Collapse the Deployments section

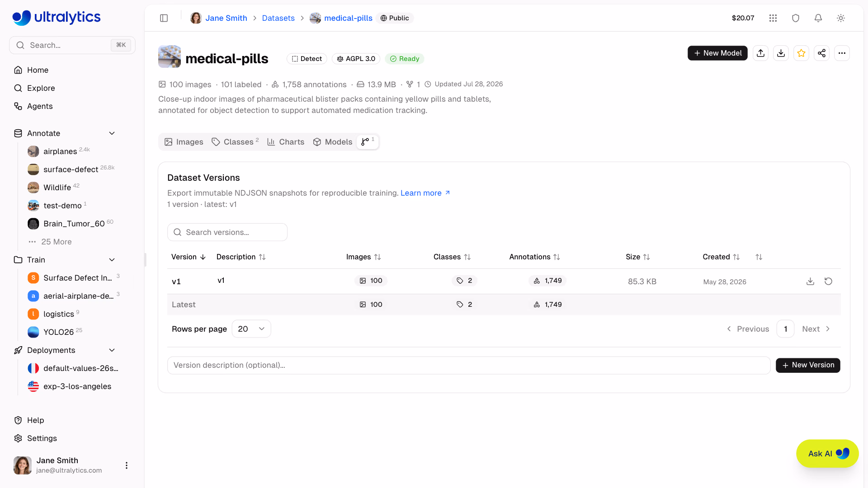pos(112,350)
